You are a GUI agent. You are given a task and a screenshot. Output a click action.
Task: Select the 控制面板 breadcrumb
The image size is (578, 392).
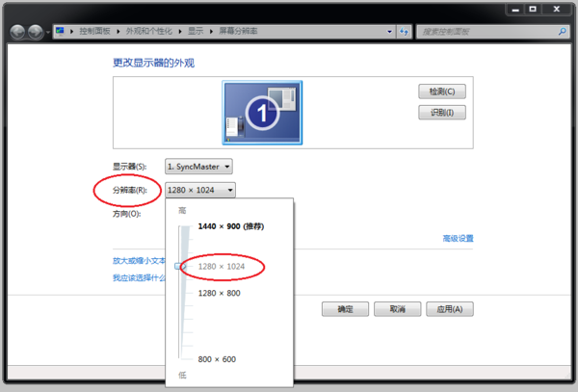point(94,32)
